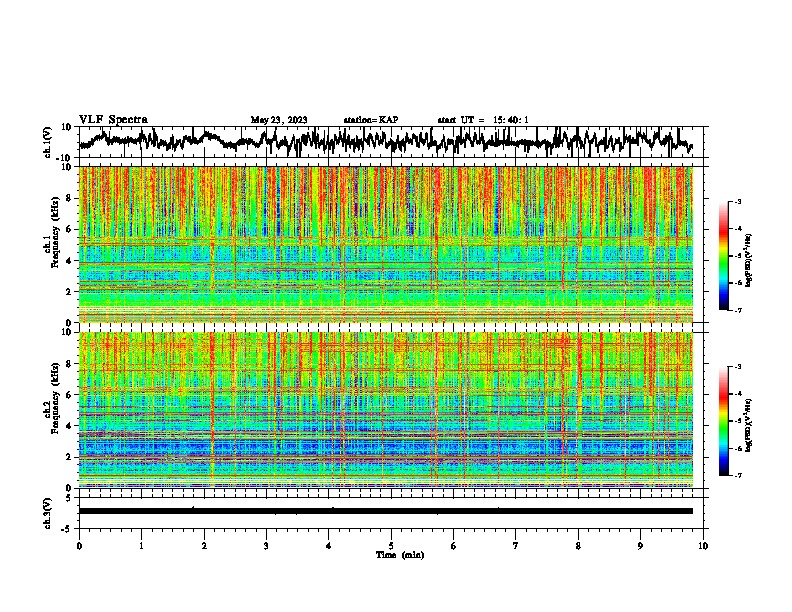Click the "2" tick on the time axis
This screenshot has height=612, width=792.
tap(204, 546)
